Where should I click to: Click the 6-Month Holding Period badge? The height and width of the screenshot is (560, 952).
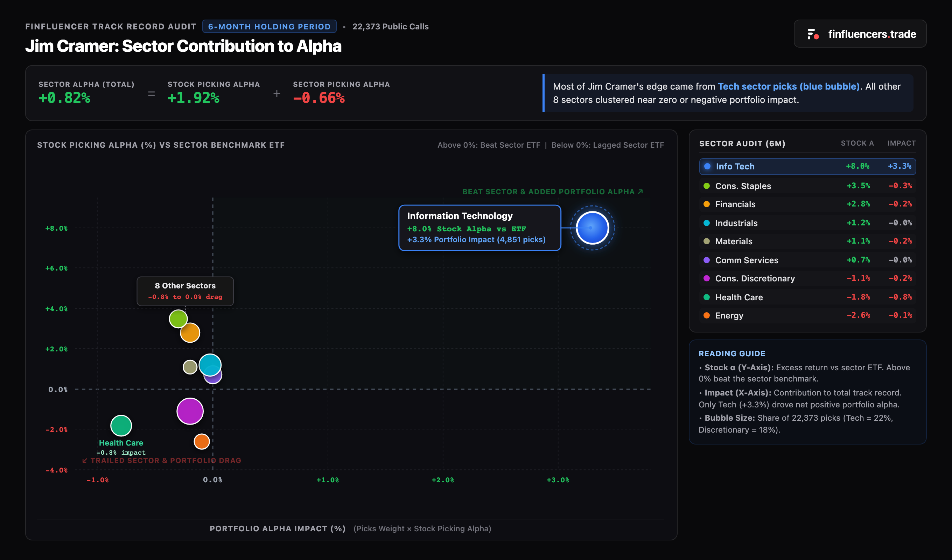(x=269, y=27)
